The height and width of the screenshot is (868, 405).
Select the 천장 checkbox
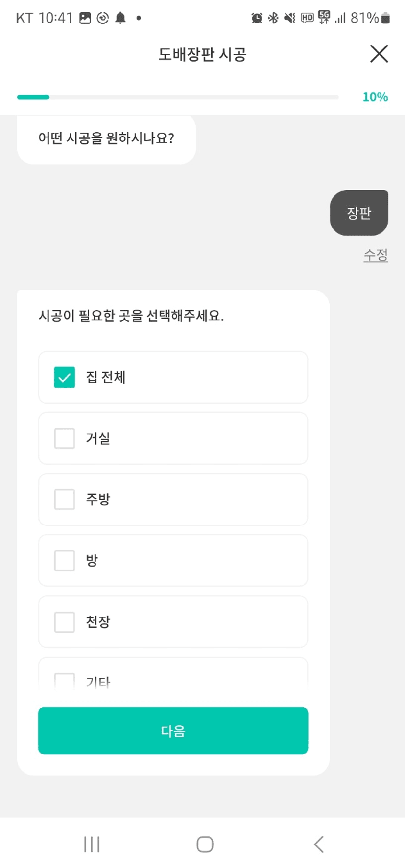pos(65,622)
